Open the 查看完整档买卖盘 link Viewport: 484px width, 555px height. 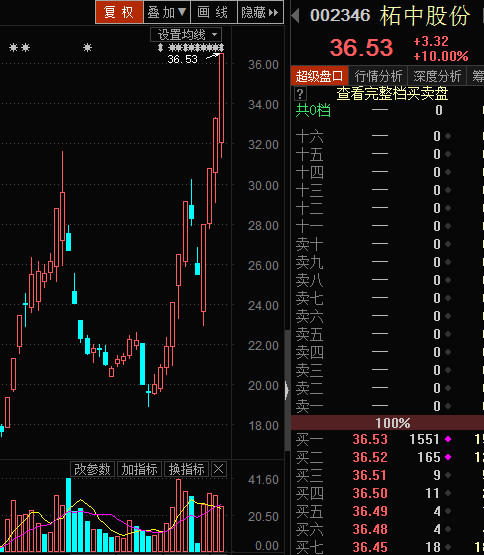(392, 93)
